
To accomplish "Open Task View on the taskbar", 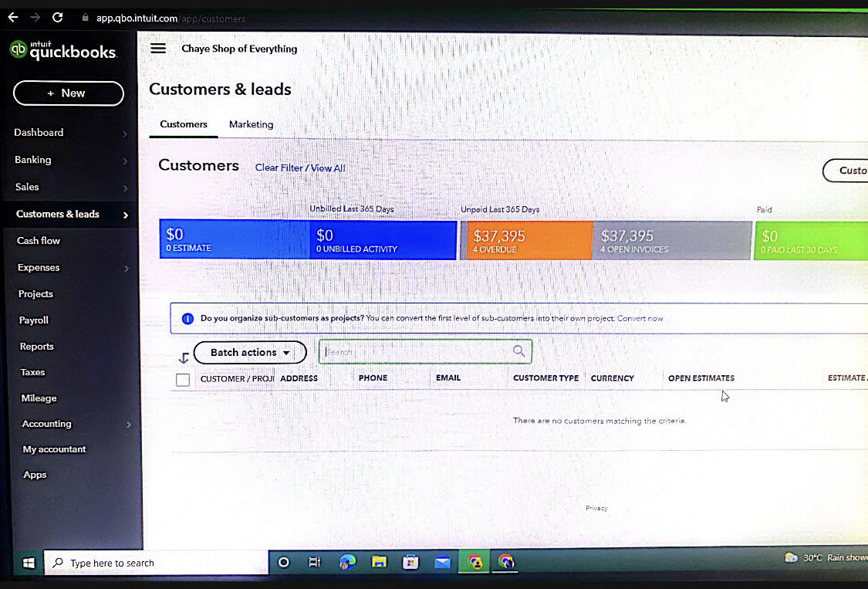I will (315, 563).
